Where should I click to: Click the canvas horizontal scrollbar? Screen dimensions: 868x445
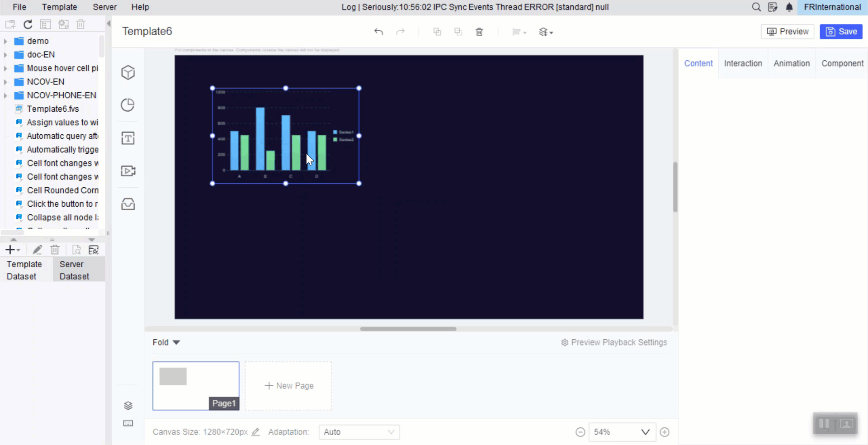[408, 329]
